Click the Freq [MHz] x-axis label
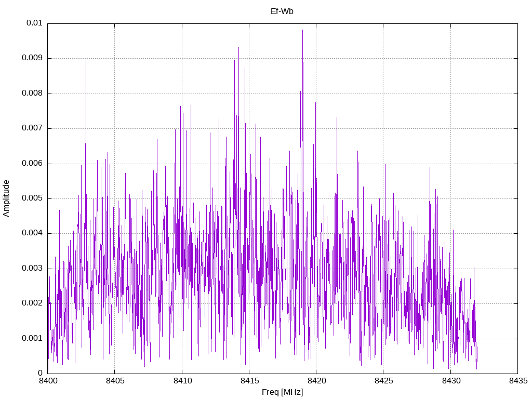The image size is (532, 399). click(282, 392)
